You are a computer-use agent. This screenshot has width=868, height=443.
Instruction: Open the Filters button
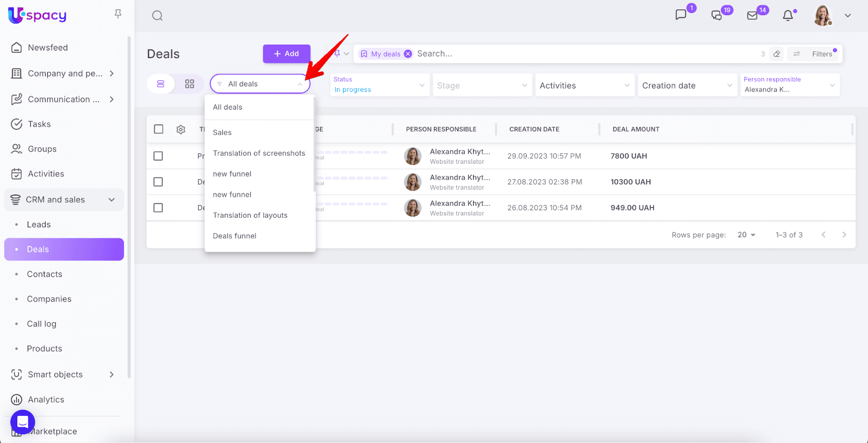coord(815,54)
